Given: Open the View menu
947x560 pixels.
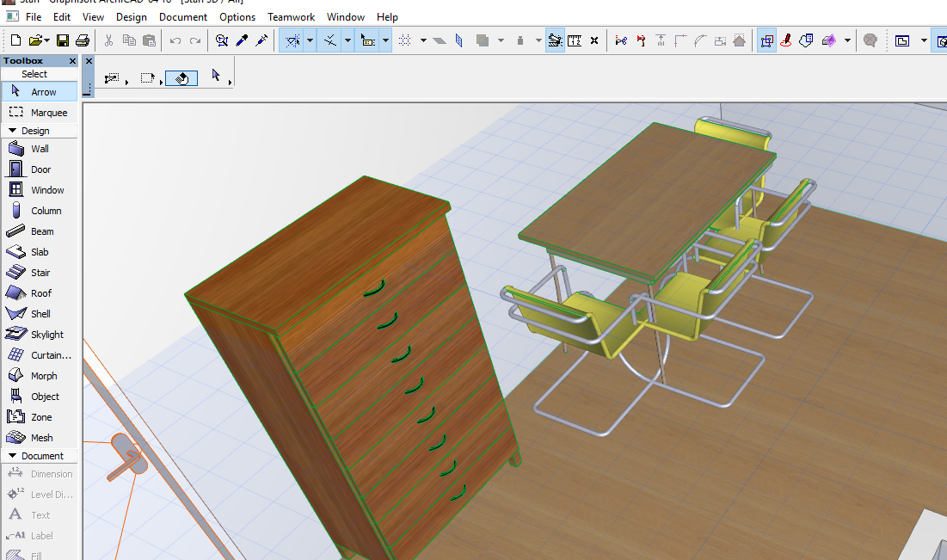Looking at the screenshot, I should click(x=93, y=17).
